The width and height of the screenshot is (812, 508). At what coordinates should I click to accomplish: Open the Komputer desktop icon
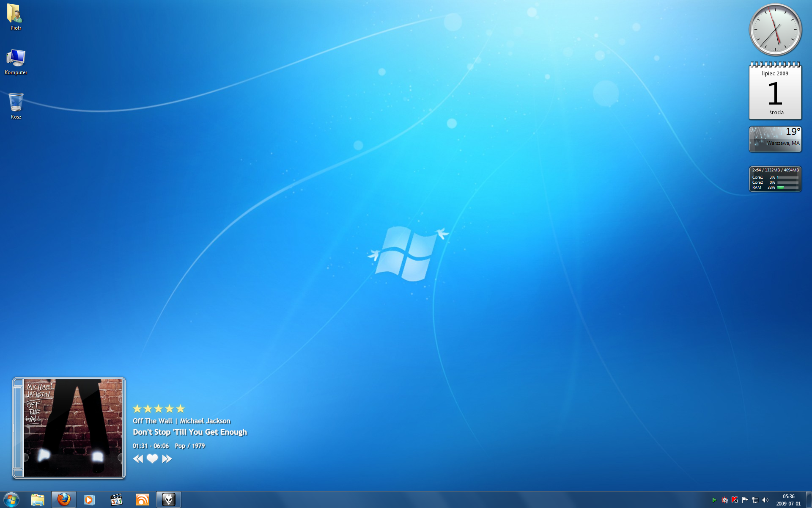pyautogui.click(x=16, y=59)
